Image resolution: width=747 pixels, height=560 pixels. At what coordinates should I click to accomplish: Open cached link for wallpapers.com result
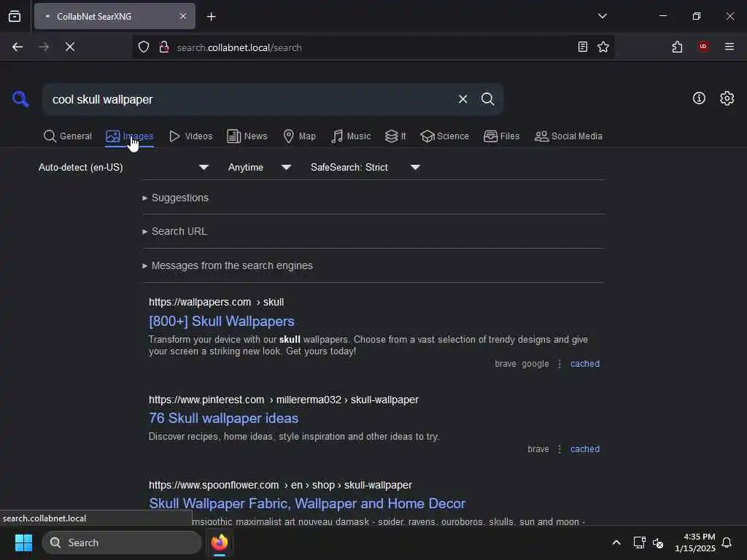[x=584, y=364]
